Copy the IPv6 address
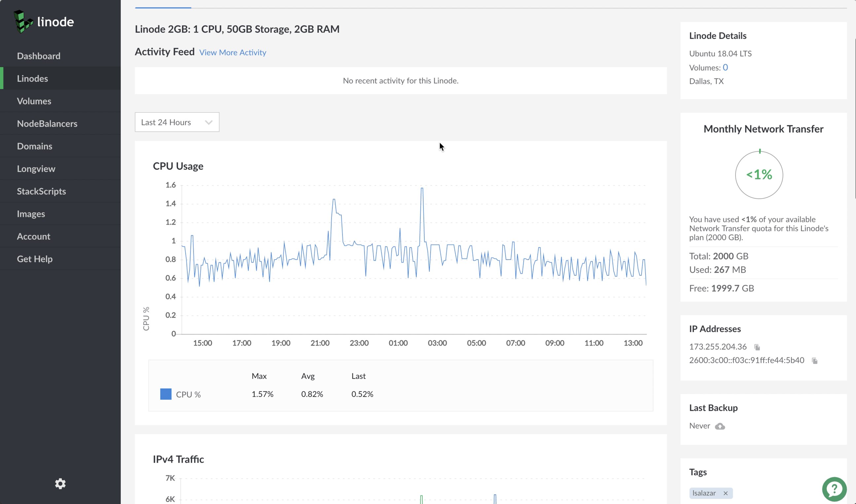 point(814,361)
